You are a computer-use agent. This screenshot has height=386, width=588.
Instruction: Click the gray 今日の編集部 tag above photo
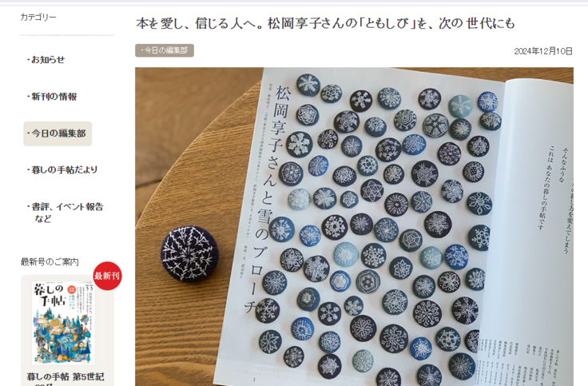pos(165,50)
